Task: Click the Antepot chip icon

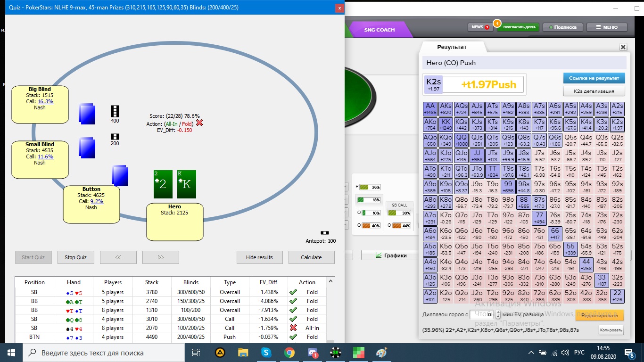Action: (325, 233)
